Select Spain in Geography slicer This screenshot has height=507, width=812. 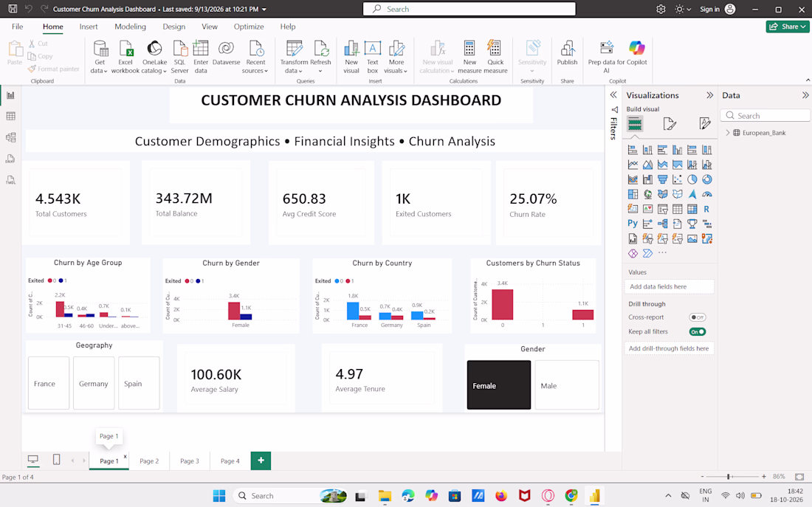[139, 383]
